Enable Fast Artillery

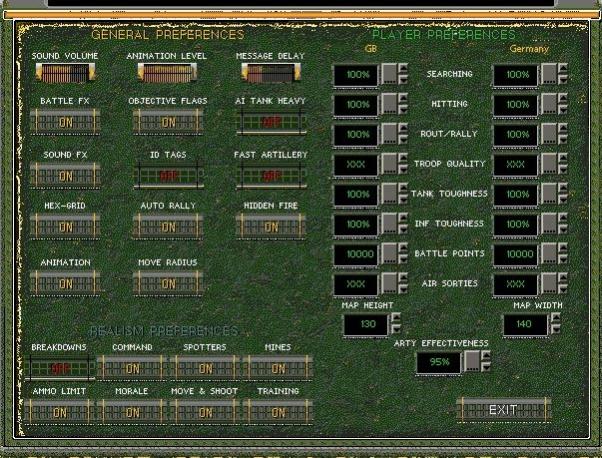(x=270, y=175)
